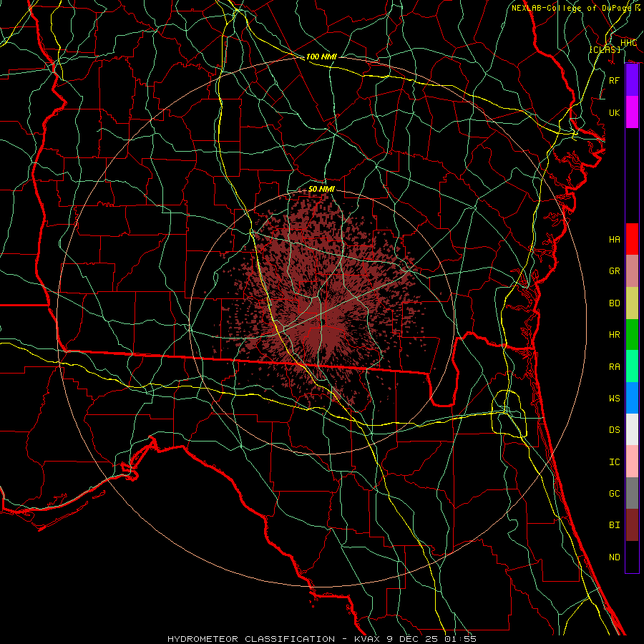The height and width of the screenshot is (644, 644).
Task: Click the BI dark red legend swatch
Action: pos(632,525)
